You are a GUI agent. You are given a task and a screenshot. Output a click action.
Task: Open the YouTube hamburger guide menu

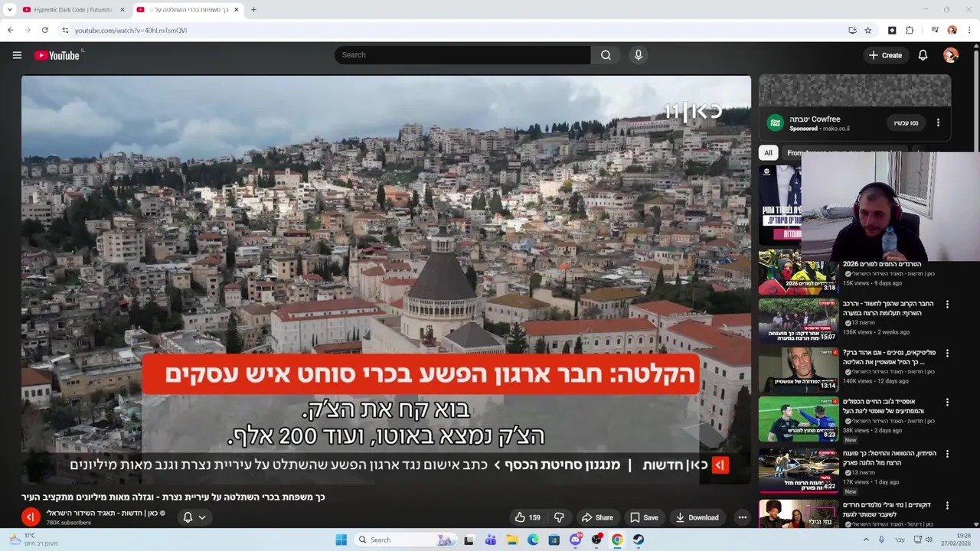[17, 55]
